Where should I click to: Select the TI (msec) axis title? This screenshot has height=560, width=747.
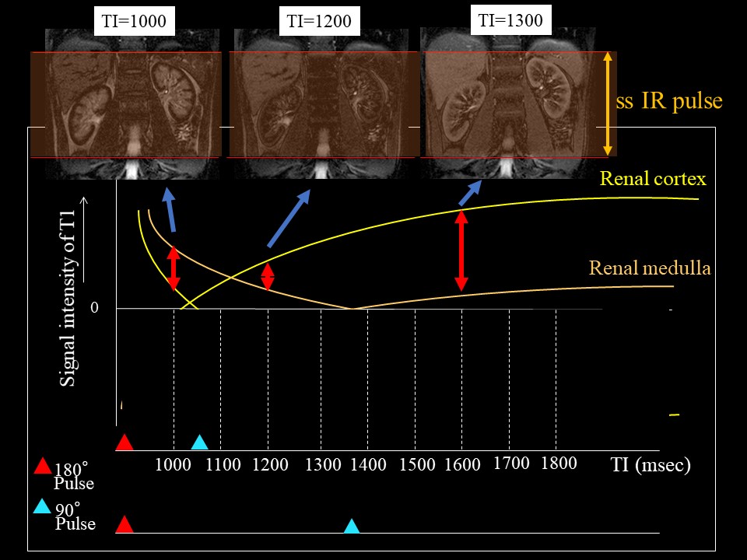[651, 465]
